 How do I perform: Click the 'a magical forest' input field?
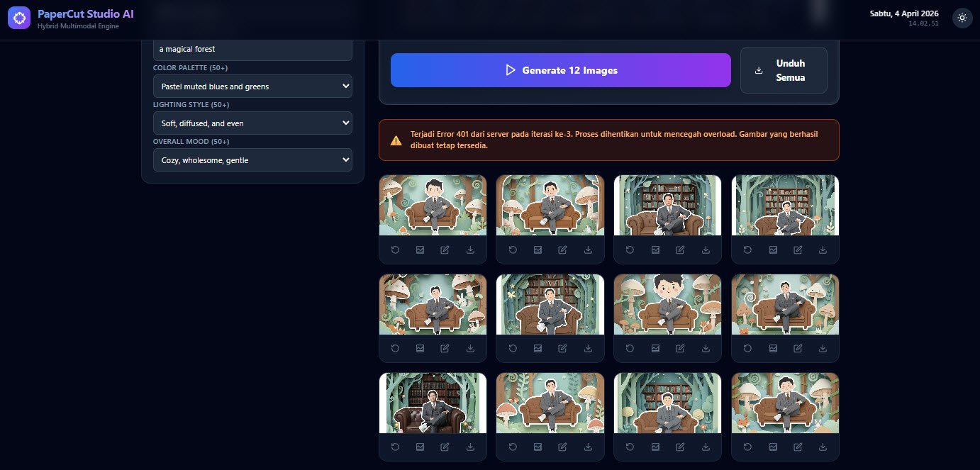pos(252,50)
